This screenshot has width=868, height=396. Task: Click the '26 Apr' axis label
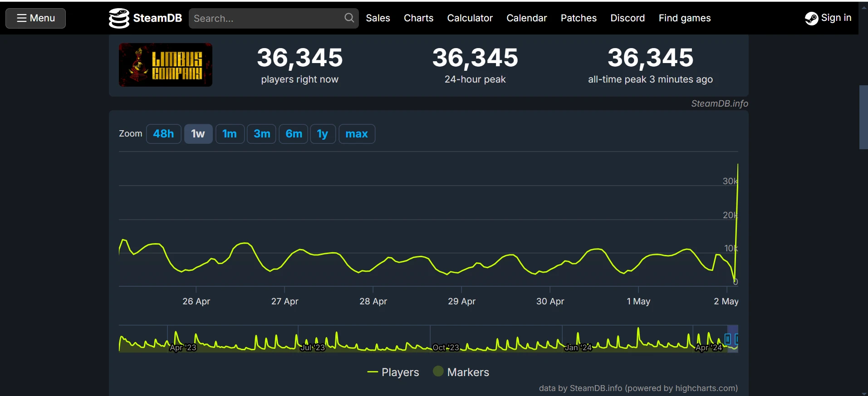196,301
